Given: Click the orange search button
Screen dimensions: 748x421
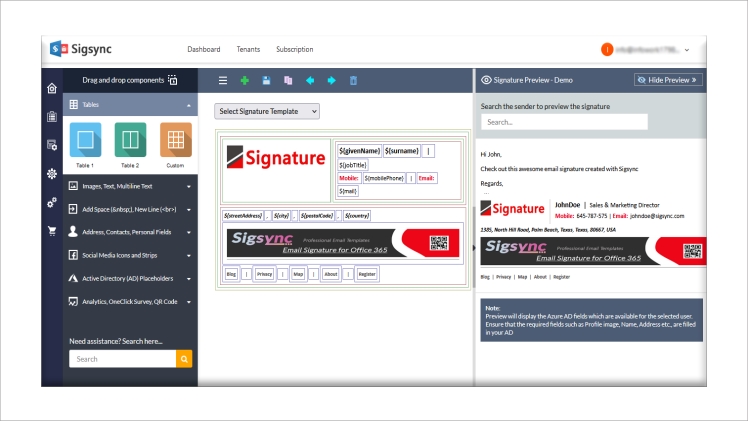Looking at the screenshot, I should (x=184, y=359).
